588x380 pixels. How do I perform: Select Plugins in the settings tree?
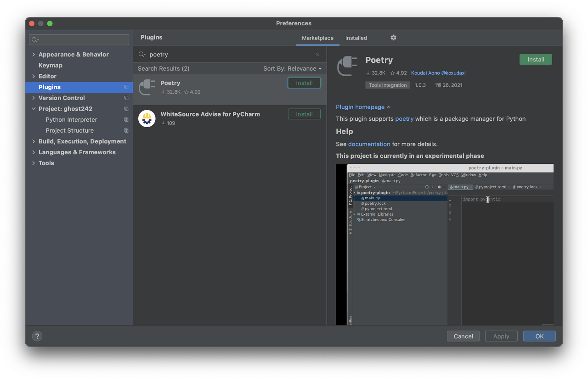79,87
